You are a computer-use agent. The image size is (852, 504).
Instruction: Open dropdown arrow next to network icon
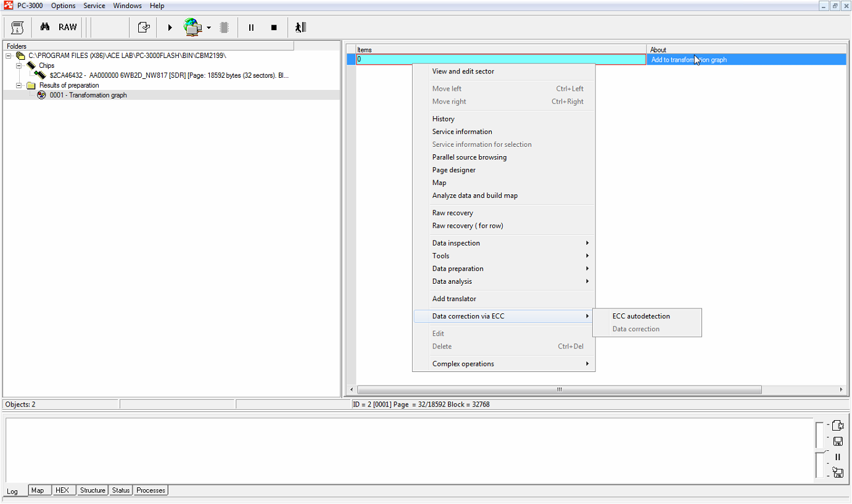tap(209, 28)
